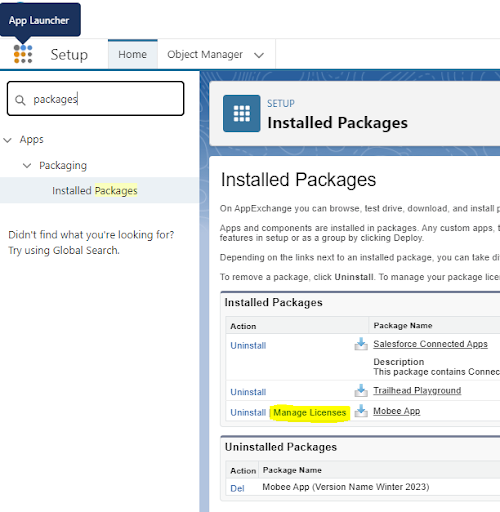The width and height of the screenshot is (500, 512).
Task: Open the App Launcher dots icon
Action: [x=23, y=54]
